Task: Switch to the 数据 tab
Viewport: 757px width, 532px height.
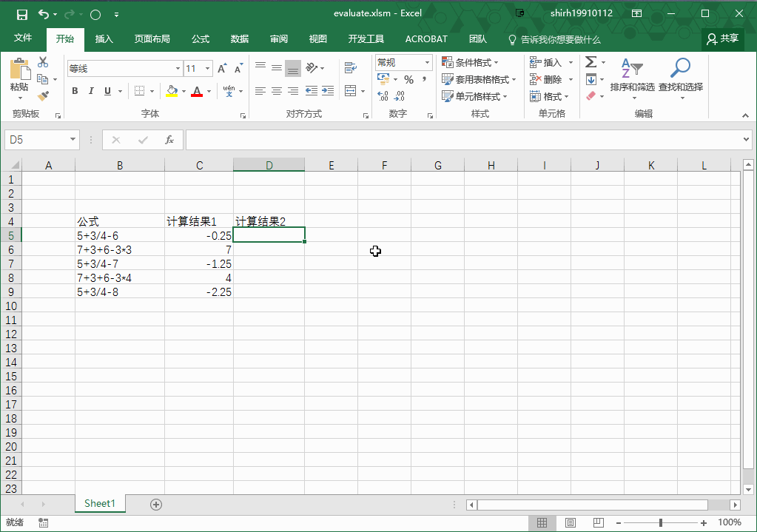Action: point(240,39)
